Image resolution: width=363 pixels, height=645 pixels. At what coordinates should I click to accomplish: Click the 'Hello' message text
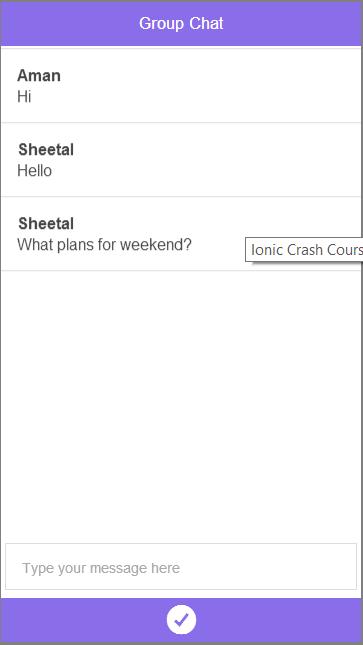pyautogui.click(x=35, y=171)
